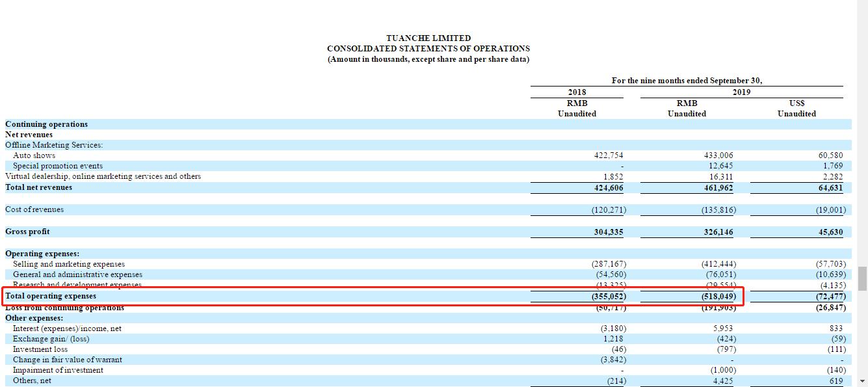Viewport: 868px width, 387px height.
Task: Select the 'Total net revenues' row label
Action: (x=38, y=187)
